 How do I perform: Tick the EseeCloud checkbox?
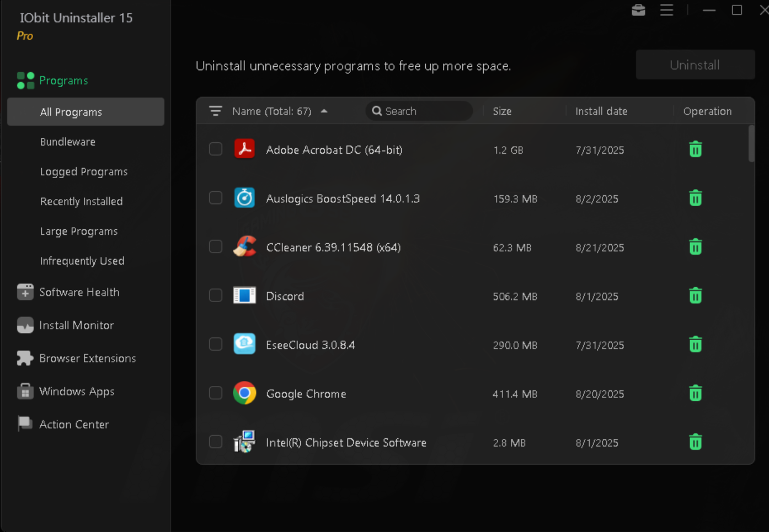click(216, 344)
